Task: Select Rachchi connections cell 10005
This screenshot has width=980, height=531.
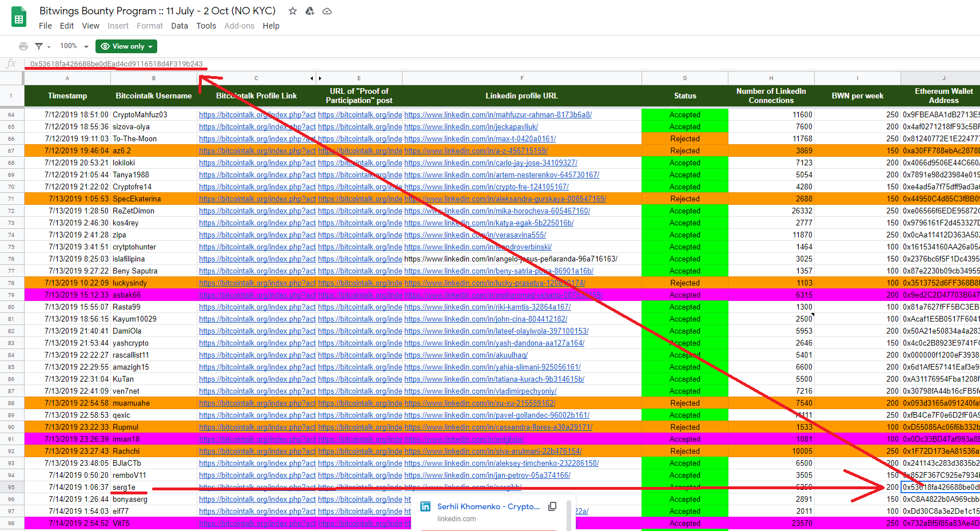Action: (771, 451)
